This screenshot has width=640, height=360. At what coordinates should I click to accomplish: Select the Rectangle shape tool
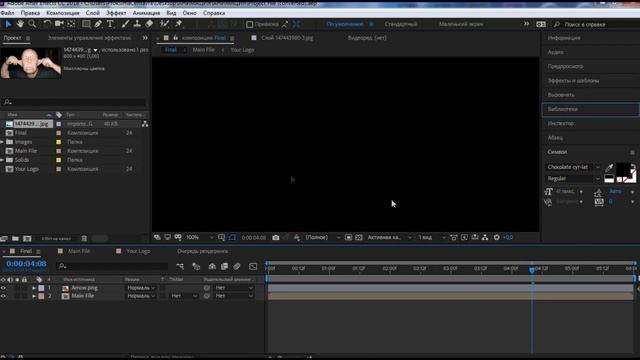pyautogui.click(x=86, y=24)
